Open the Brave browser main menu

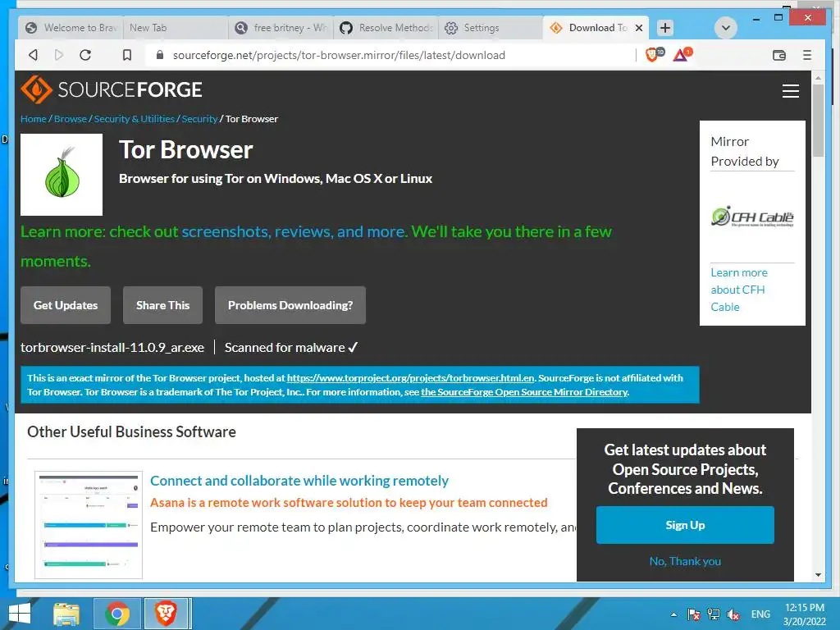(807, 55)
